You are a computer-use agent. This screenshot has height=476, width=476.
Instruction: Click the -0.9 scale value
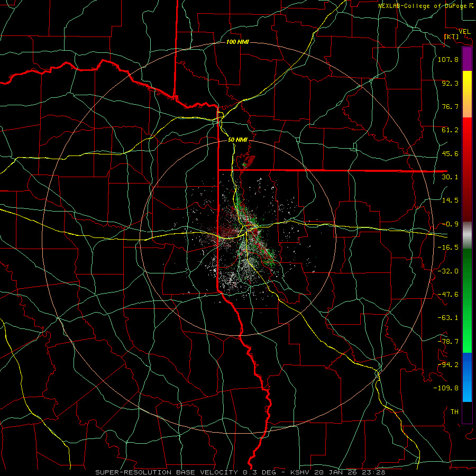point(450,224)
